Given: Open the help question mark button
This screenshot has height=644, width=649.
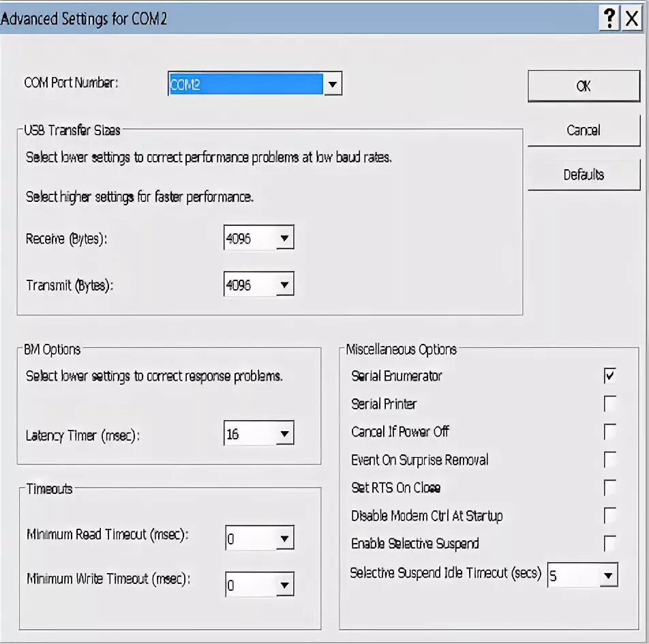Looking at the screenshot, I should click(x=609, y=18).
